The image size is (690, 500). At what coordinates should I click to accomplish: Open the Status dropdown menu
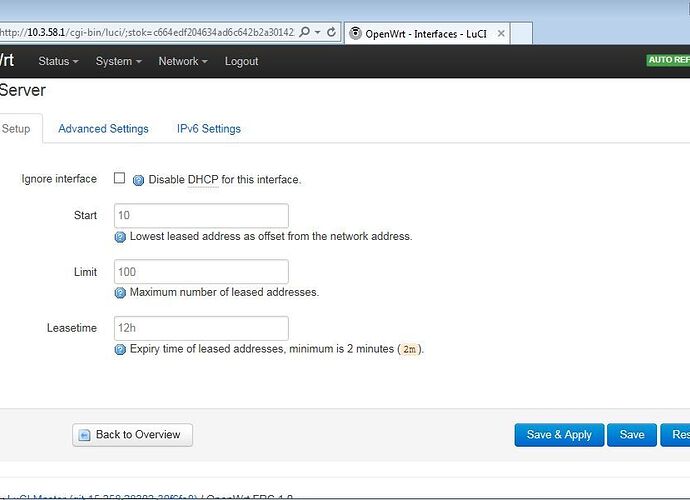point(58,61)
